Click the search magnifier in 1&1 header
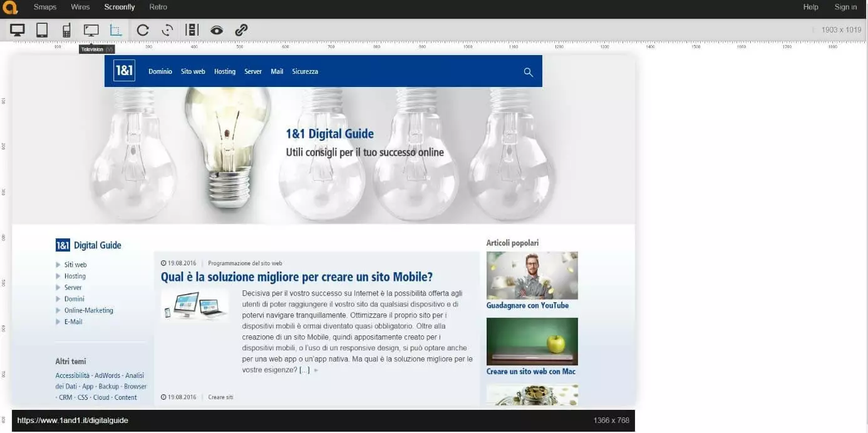This screenshot has height=433, width=868. (x=529, y=72)
